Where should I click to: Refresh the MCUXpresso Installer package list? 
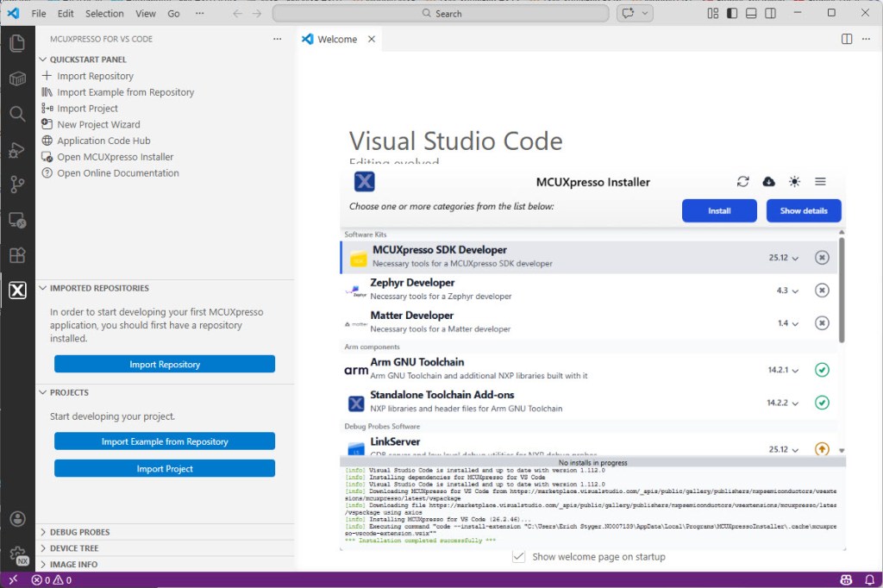742,182
